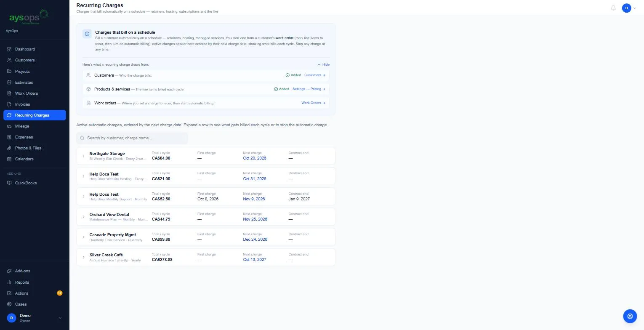Open Estimates in the sidebar
This screenshot has width=644, height=330.
pyautogui.click(x=35, y=82)
